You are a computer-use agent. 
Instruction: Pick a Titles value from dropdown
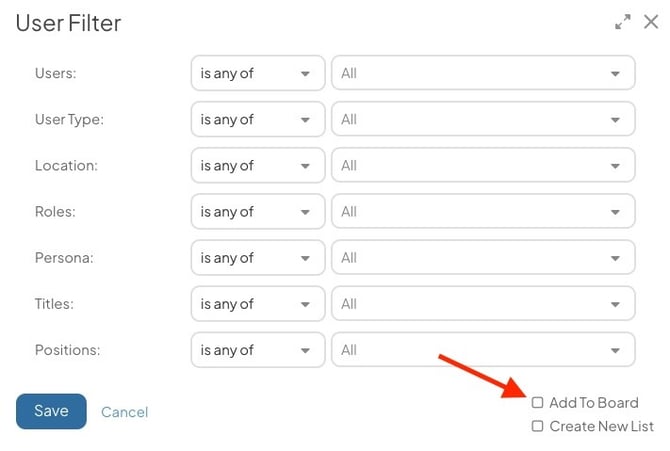(x=483, y=304)
